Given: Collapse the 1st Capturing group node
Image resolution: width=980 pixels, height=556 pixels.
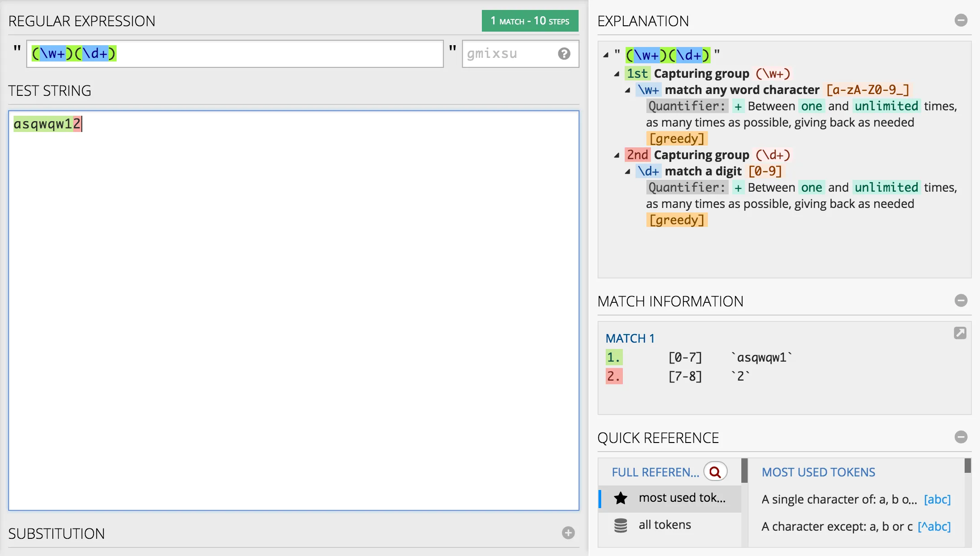Looking at the screenshot, I should point(617,74).
